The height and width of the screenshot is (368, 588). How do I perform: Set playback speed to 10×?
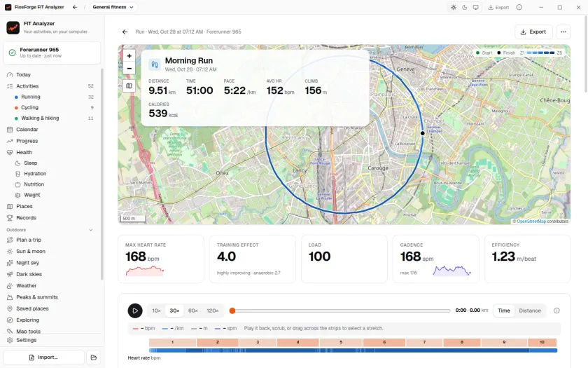point(156,311)
